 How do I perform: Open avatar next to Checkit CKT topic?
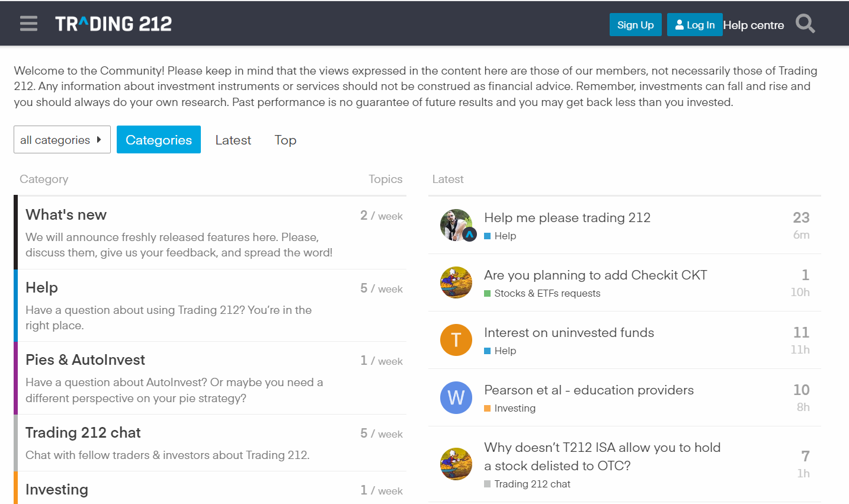tap(456, 283)
